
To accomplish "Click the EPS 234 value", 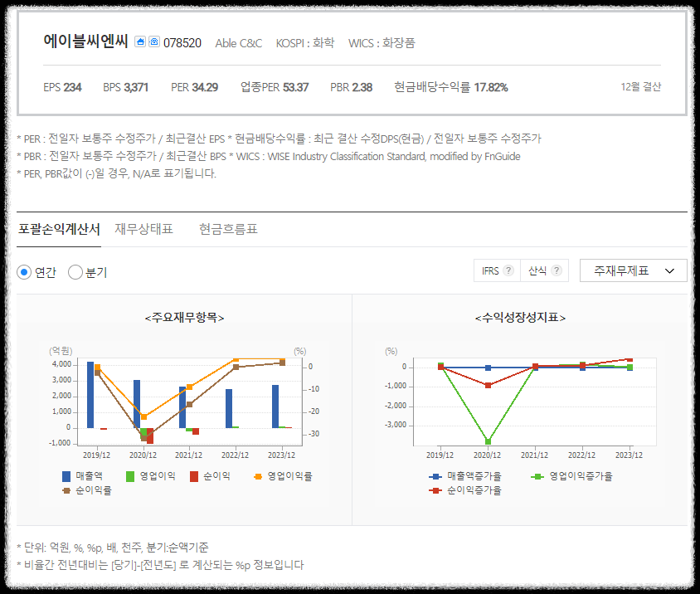I will pyautogui.click(x=62, y=87).
